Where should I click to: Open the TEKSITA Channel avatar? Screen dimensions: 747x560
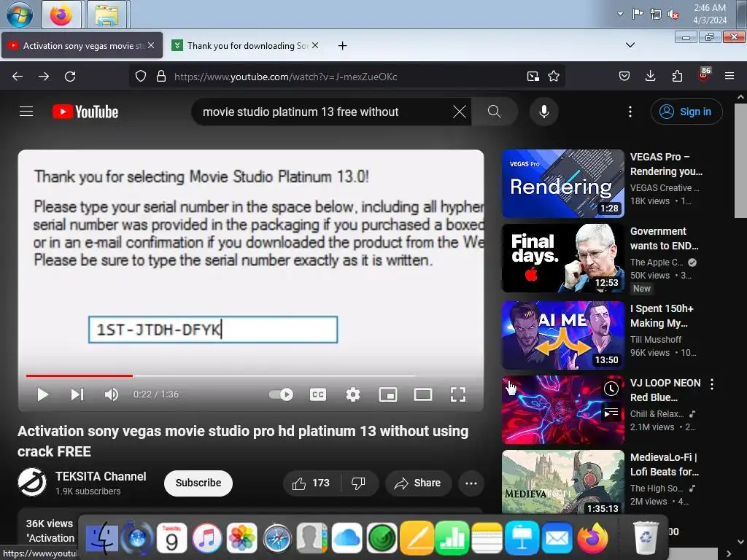[32, 482]
